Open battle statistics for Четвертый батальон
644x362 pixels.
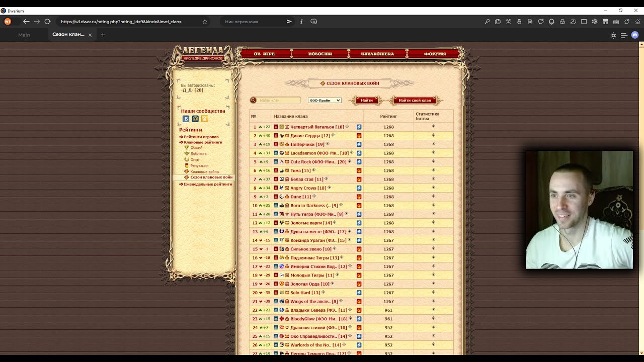point(433,127)
